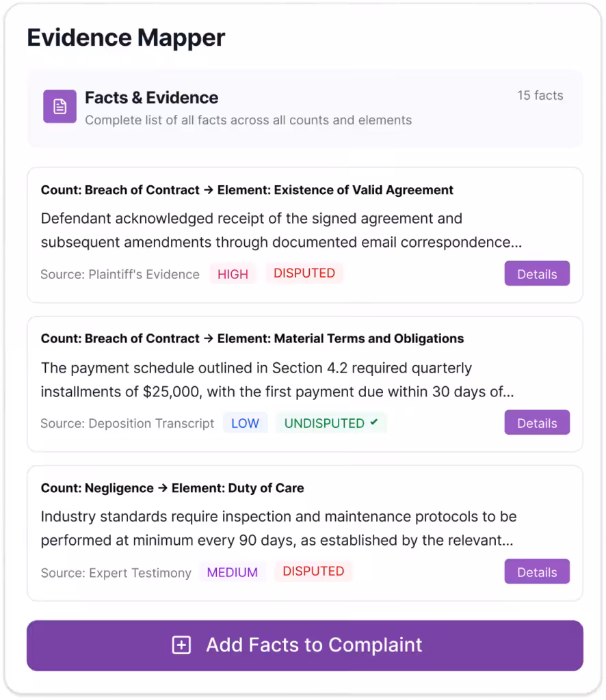Click the purple document icon beside Facts & Evidence
Viewport: 606px width, 700px height.
tap(60, 107)
